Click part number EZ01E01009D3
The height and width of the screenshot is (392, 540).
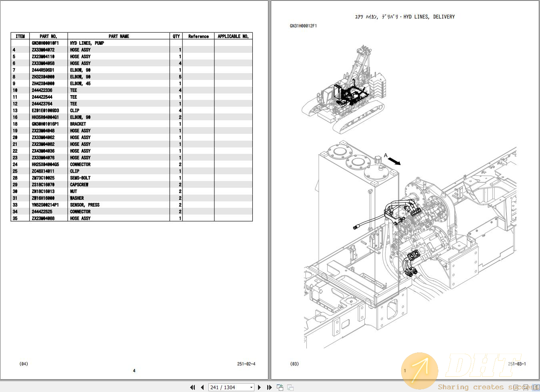coord(45,111)
